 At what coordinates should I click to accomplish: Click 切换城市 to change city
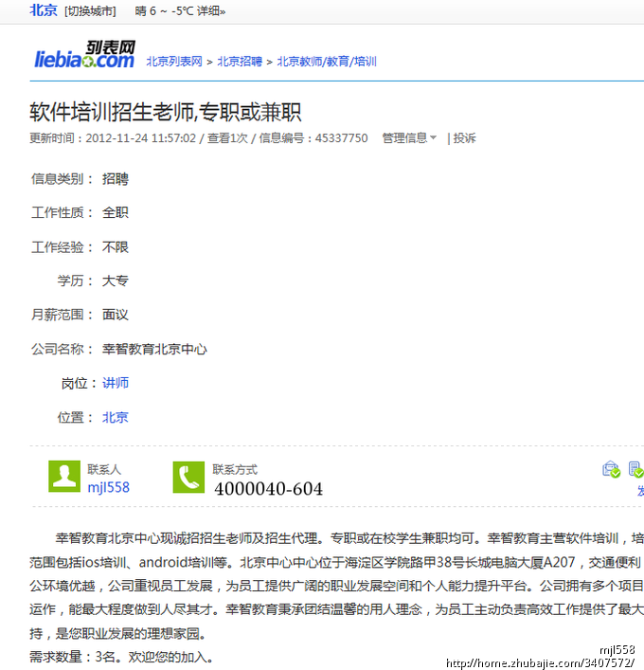click(x=90, y=11)
